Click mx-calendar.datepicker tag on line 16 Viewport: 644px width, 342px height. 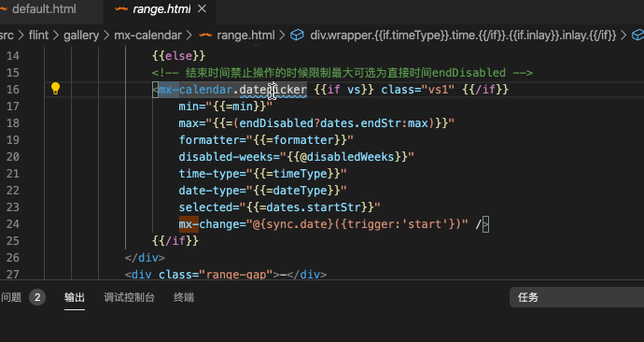coord(232,90)
